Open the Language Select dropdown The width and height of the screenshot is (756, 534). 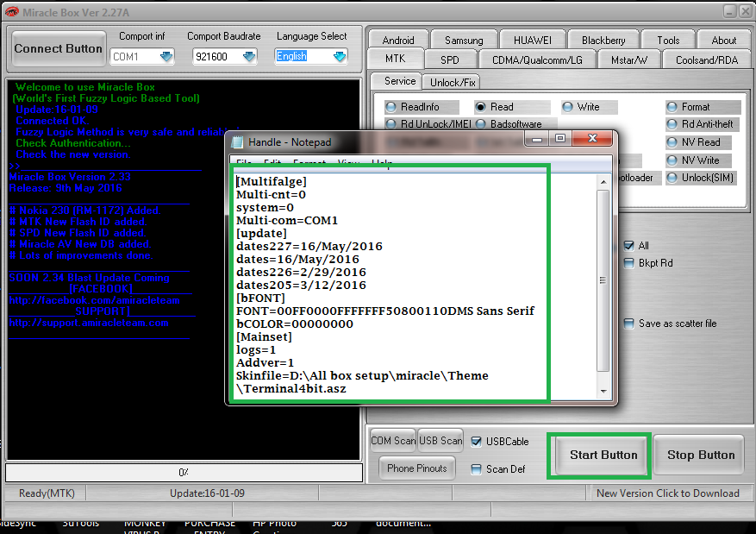[x=340, y=56]
